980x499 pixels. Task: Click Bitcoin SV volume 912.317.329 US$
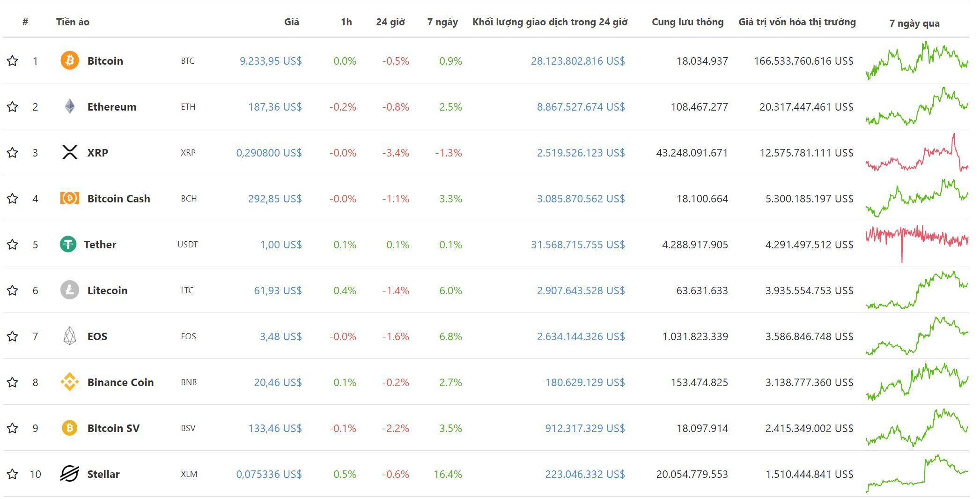[585, 428]
